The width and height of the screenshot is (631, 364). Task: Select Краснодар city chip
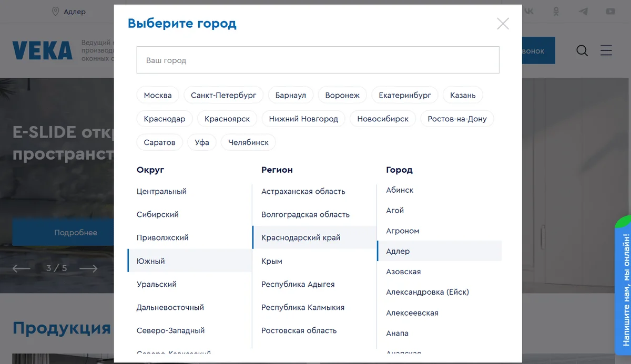[x=165, y=119]
